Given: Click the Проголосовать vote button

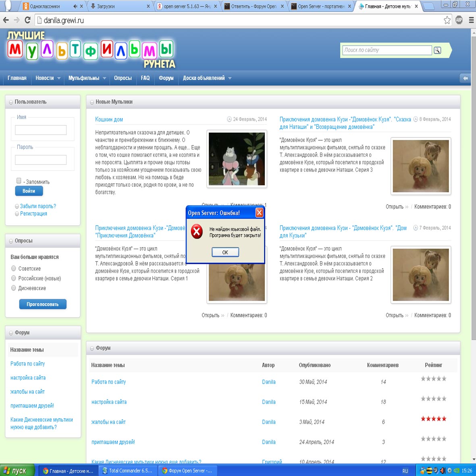Looking at the screenshot, I should [43, 304].
